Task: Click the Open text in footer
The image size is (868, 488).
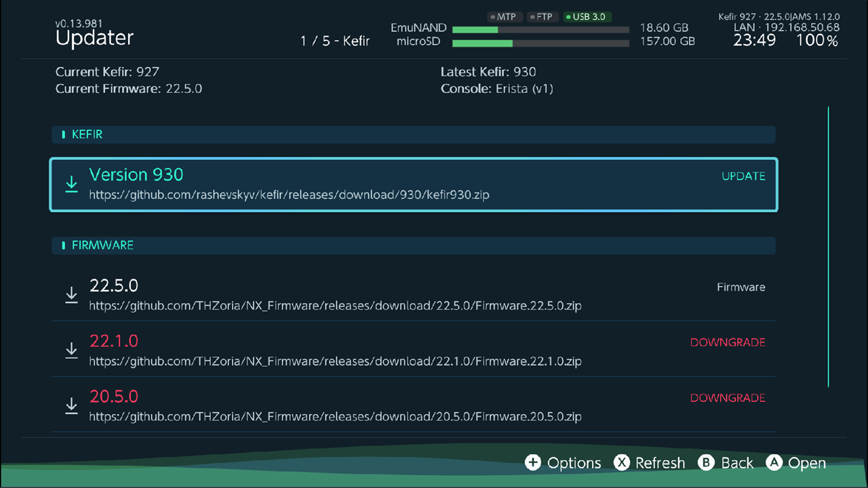Action: click(x=807, y=463)
